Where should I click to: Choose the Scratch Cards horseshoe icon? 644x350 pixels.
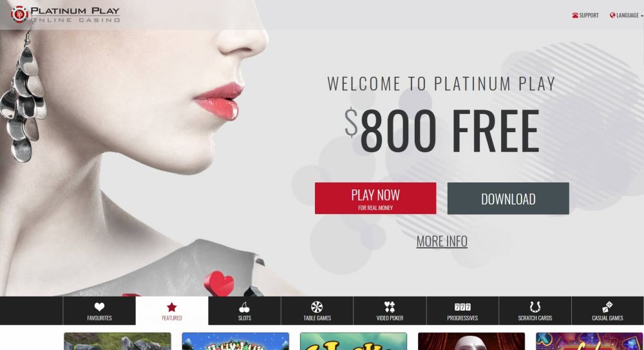[x=535, y=307]
